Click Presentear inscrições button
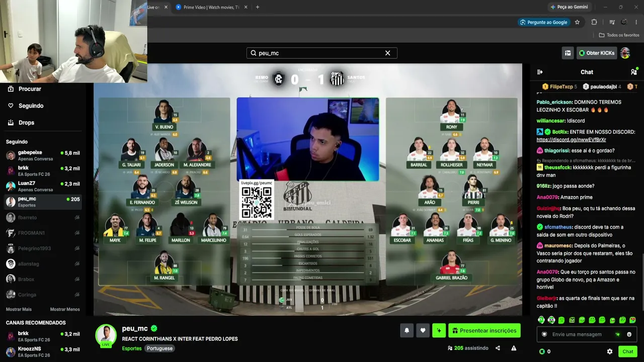644x362 pixels. pyautogui.click(x=484, y=330)
